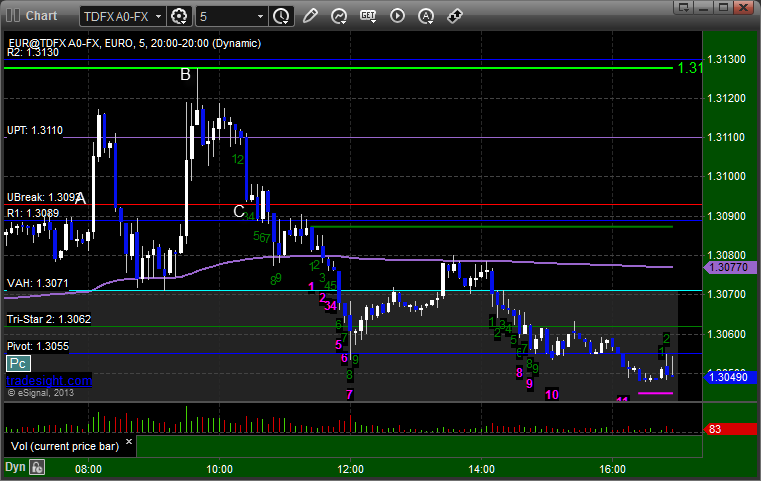Select the VAH: 1.3071 level label
761x481 pixels.
pyautogui.click(x=38, y=283)
